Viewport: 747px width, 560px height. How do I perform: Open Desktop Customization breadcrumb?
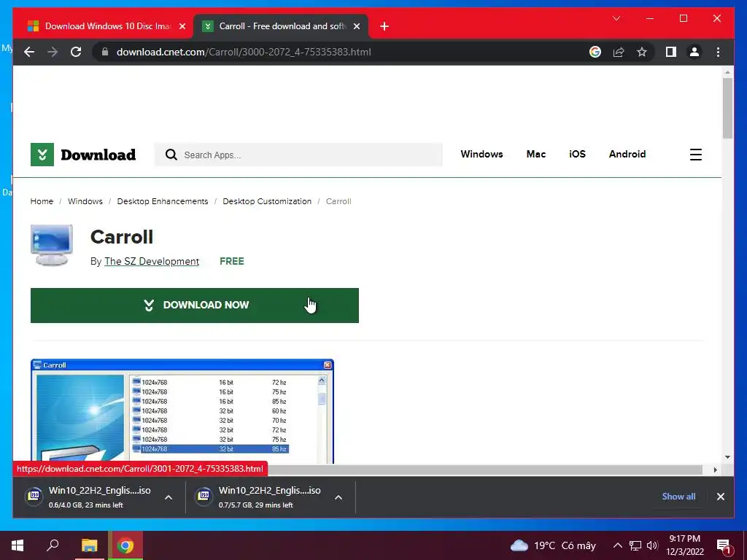[267, 201]
